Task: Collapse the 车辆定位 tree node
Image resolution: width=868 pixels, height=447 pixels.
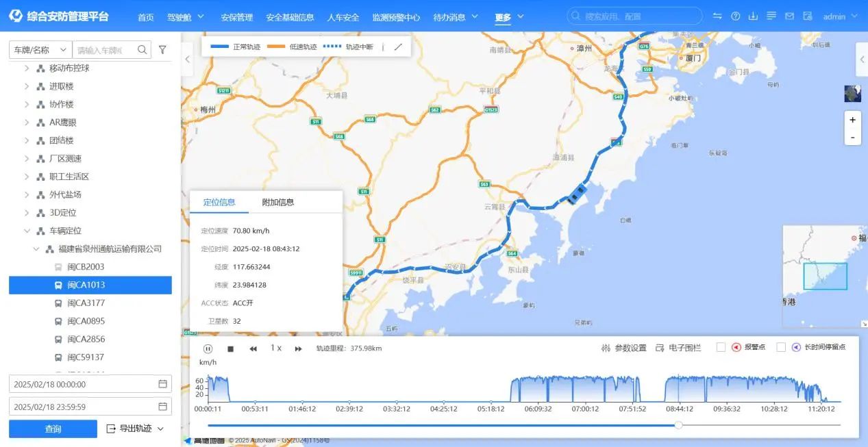Action: point(27,231)
